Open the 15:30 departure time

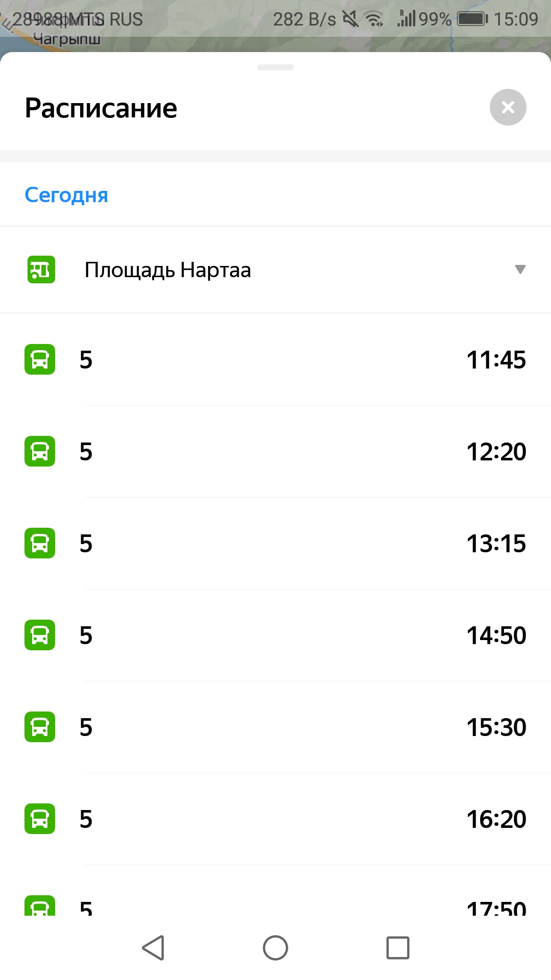[x=496, y=727]
